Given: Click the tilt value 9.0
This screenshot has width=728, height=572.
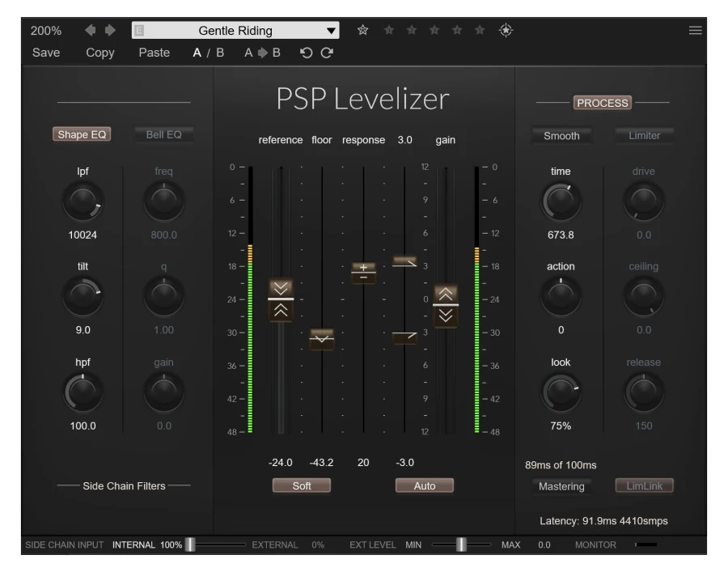Looking at the screenshot, I should (83, 330).
